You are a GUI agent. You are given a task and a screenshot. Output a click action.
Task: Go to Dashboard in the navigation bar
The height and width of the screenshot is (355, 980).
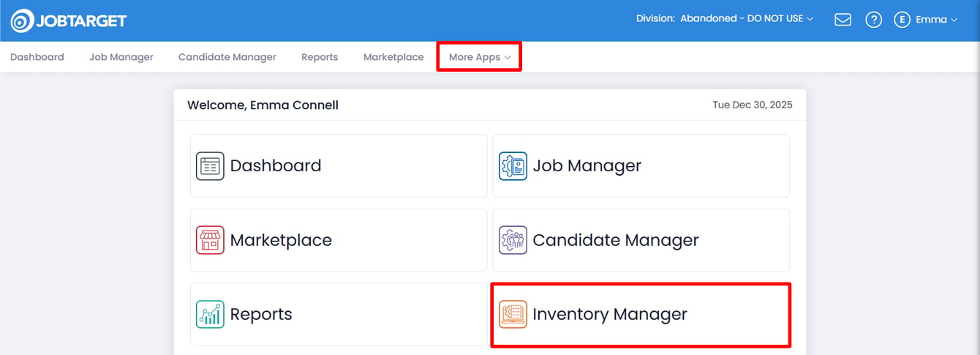(x=37, y=56)
